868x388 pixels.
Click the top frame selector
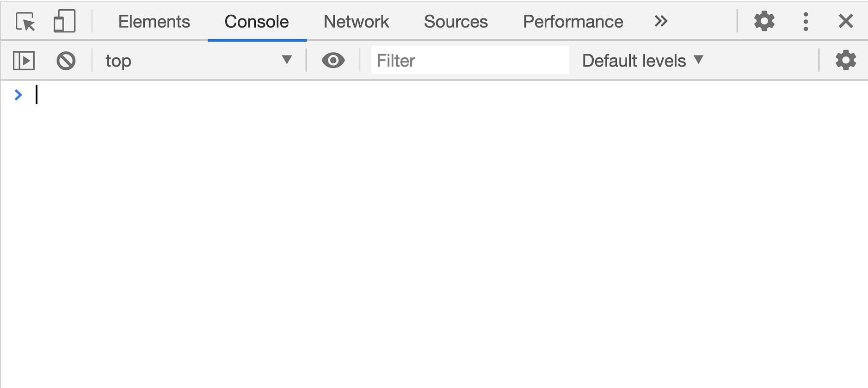pyautogui.click(x=118, y=60)
